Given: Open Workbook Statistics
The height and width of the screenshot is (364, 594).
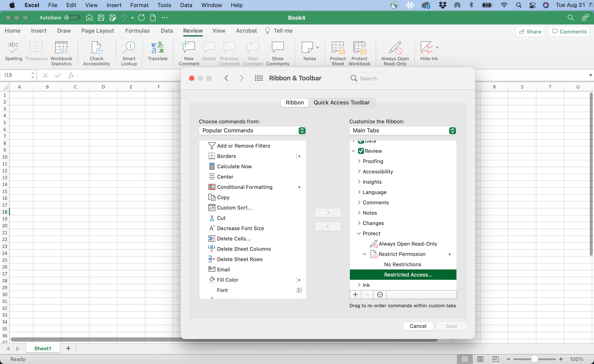Looking at the screenshot, I should pyautogui.click(x=61, y=47).
